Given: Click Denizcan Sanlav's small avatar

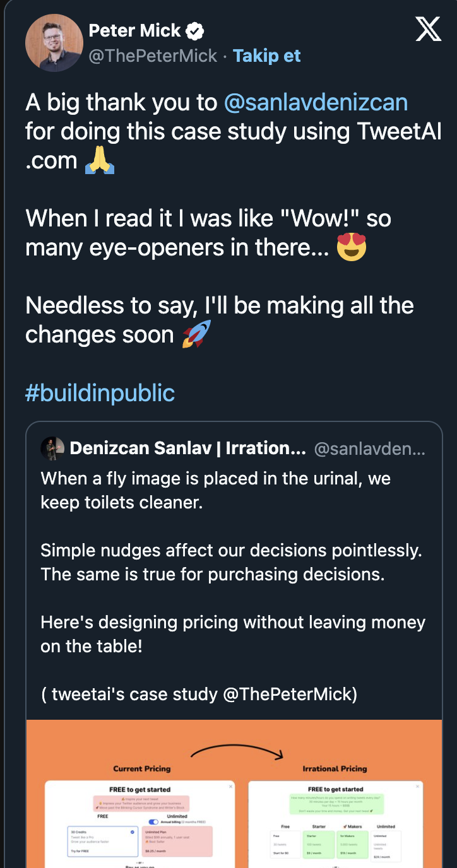Looking at the screenshot, I should tap(52, 449).
